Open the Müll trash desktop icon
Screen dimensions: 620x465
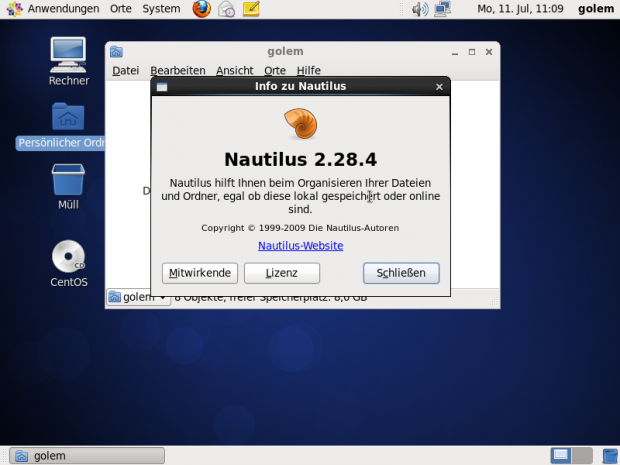(68, 180)
